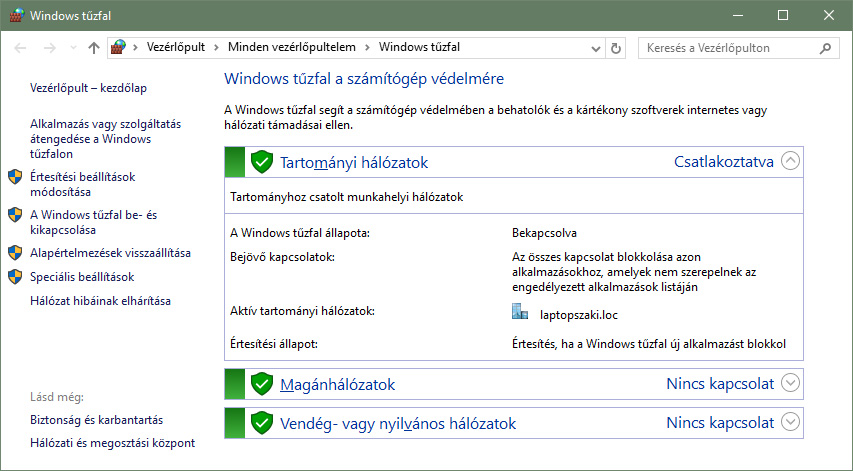Open A Windows tűzfal be- és kikapcsolása
This screenshot has height=471, width=853.
93,222
